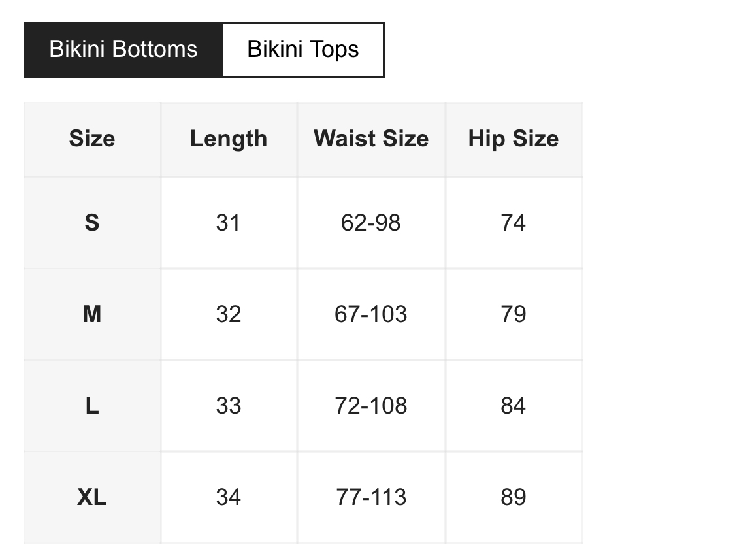
Task: Click the length value 31
Action: coord(229,223)
